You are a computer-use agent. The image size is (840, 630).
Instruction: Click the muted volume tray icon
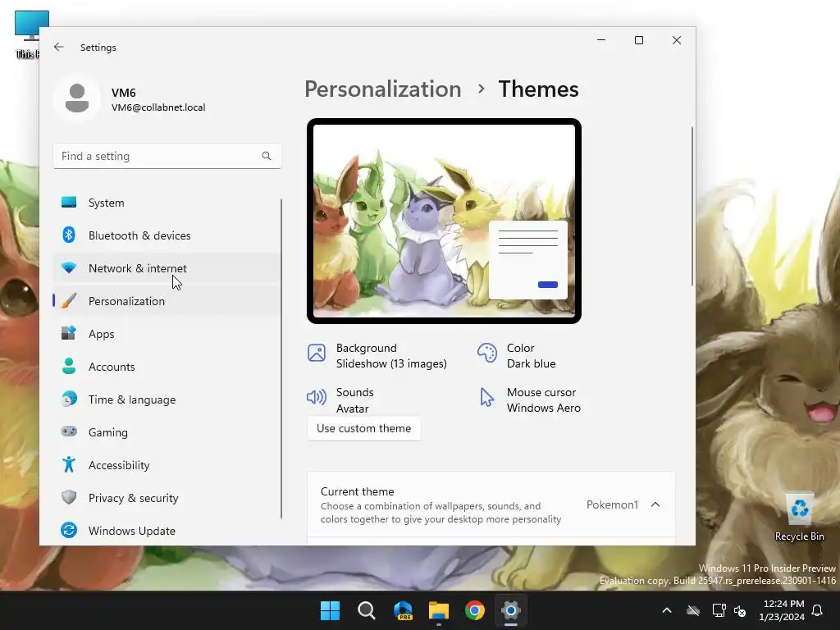[741, 610]
